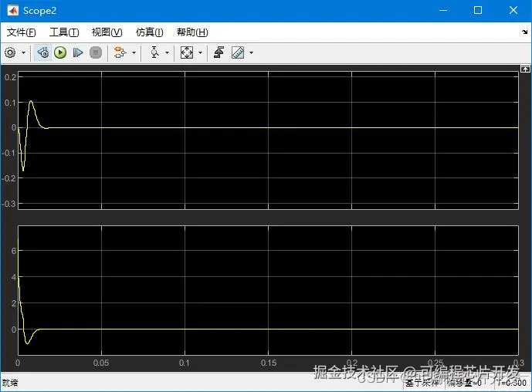
Task: Stop the simulation
Action: click(96, 52)
